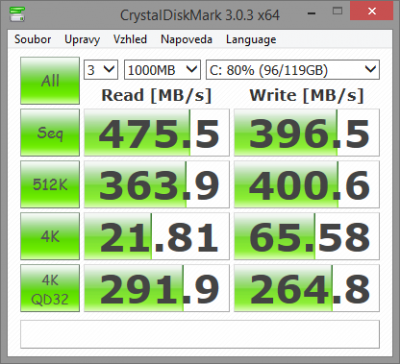The height and width of the screenshot is (364, 400).
Task: Click Seq write result 396.5
Action: 307,132
